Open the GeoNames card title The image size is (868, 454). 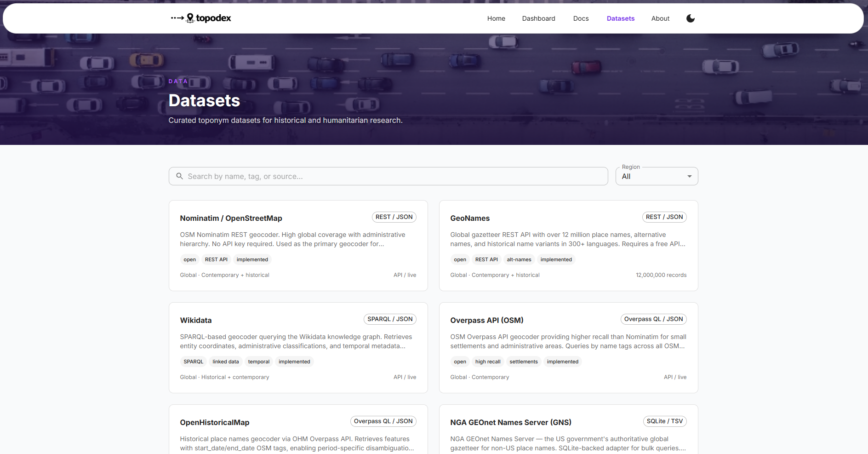coord(470,218)
